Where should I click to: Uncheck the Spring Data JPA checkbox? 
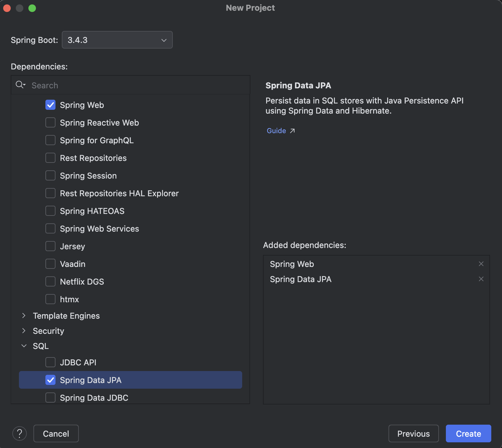click(x=50, y=380)
